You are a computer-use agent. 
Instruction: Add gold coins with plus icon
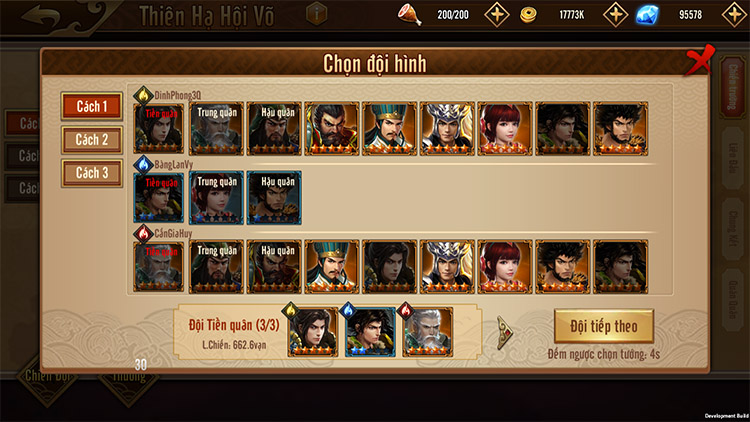[615, 14]
